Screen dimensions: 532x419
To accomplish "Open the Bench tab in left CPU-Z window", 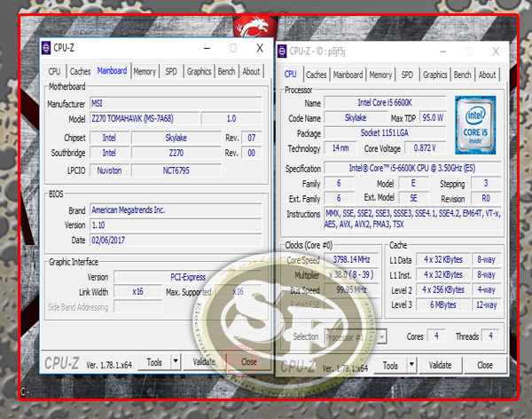I will tap(226, 71).
